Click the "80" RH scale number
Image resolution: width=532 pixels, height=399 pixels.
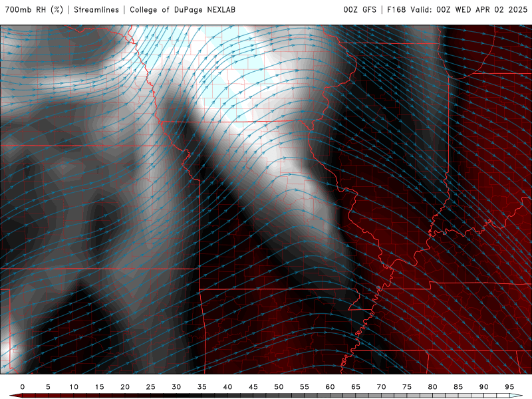point(432,387)
